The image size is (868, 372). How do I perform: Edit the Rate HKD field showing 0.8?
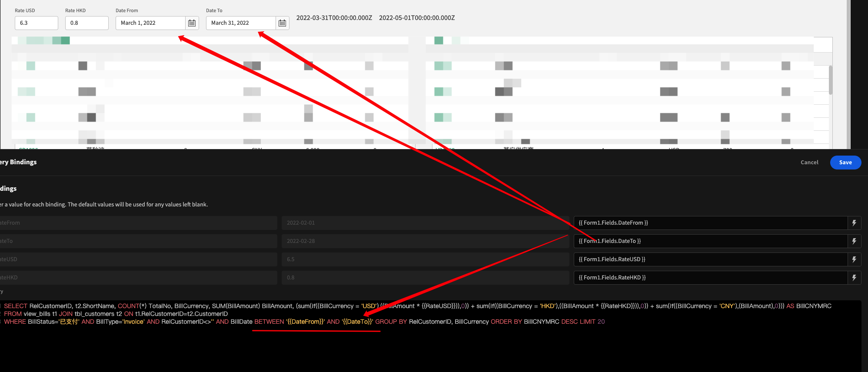point(87,23)
